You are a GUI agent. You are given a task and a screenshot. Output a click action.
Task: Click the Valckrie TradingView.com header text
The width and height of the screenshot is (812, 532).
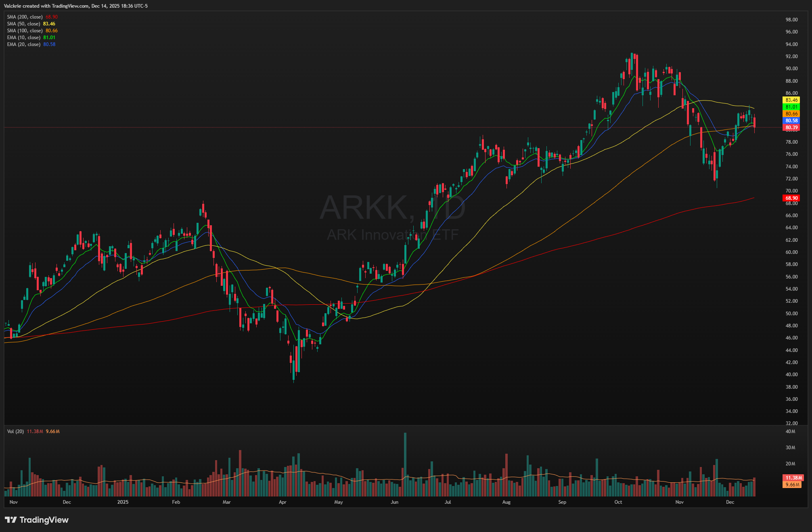[76, 6]
